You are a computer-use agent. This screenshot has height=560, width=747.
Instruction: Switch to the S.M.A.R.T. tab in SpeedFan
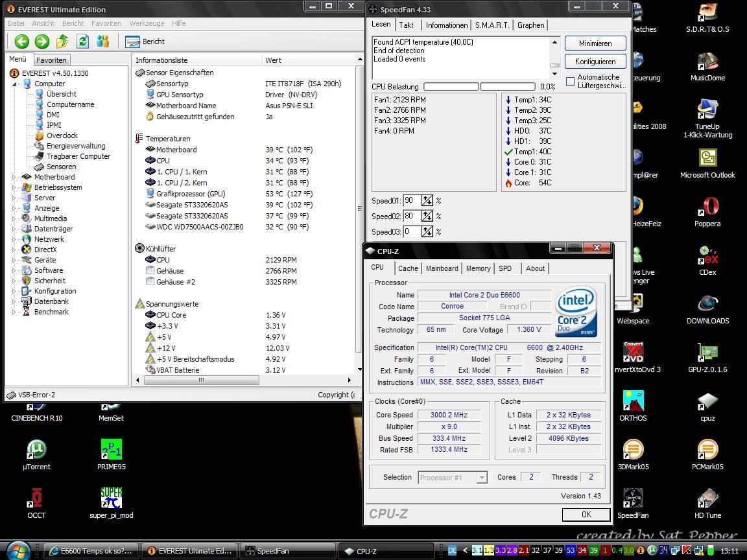pyautogui.click(x=492, y=25)
